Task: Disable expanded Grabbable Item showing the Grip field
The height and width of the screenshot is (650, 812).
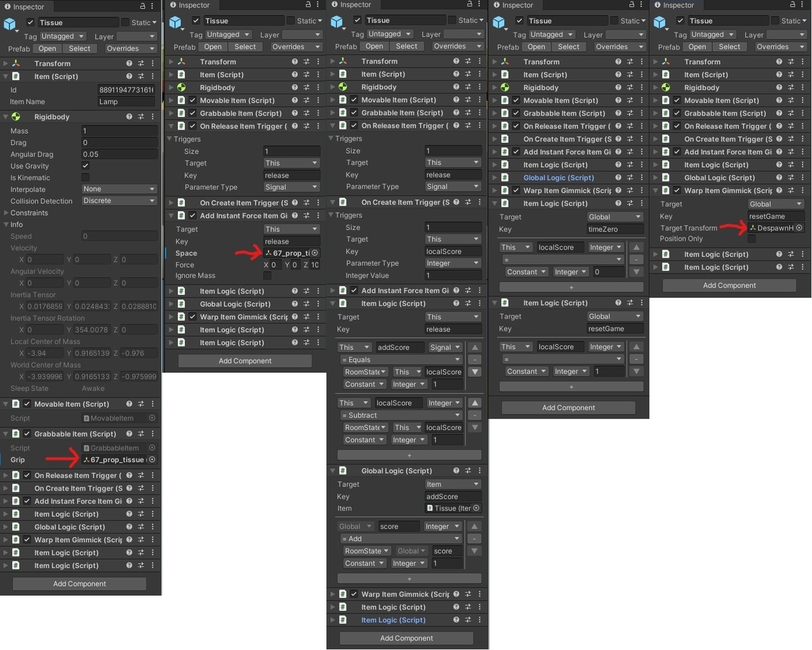Action: pyautogui.click(x=27, y=434)
